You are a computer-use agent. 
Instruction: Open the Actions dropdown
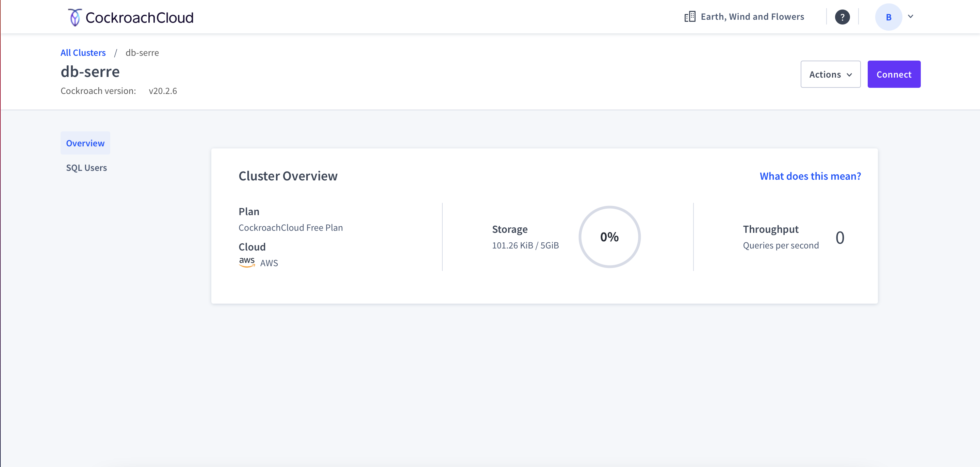830,74
